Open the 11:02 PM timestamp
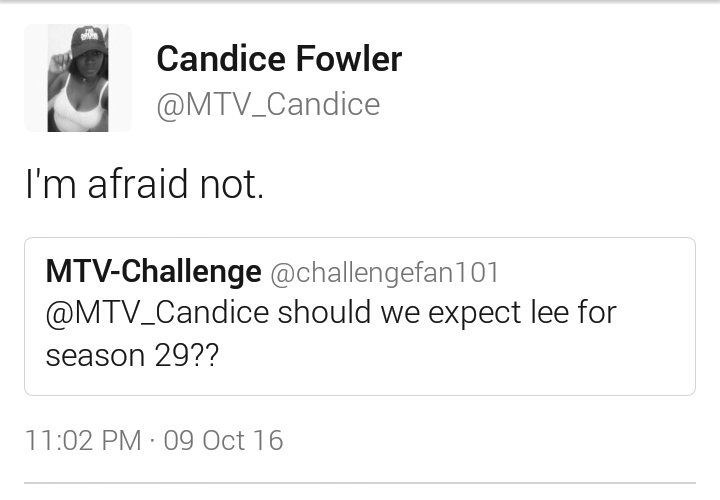Viewport: 720px width, 500px height. [83, 440]
